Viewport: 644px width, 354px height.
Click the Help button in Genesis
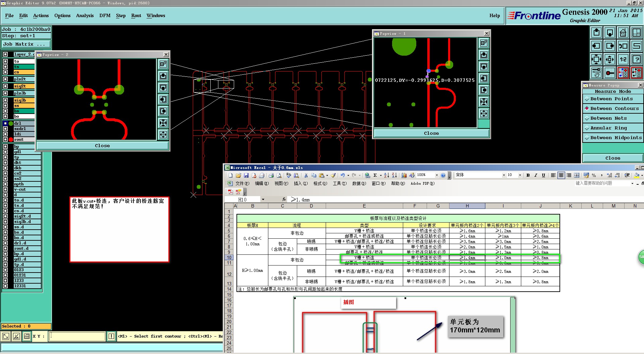coord(494,15)
